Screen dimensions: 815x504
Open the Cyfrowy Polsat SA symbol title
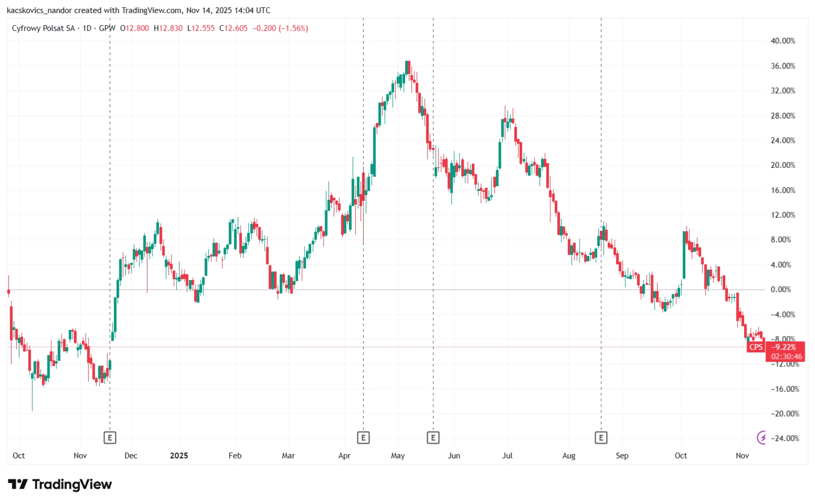[x=43, y=28]
